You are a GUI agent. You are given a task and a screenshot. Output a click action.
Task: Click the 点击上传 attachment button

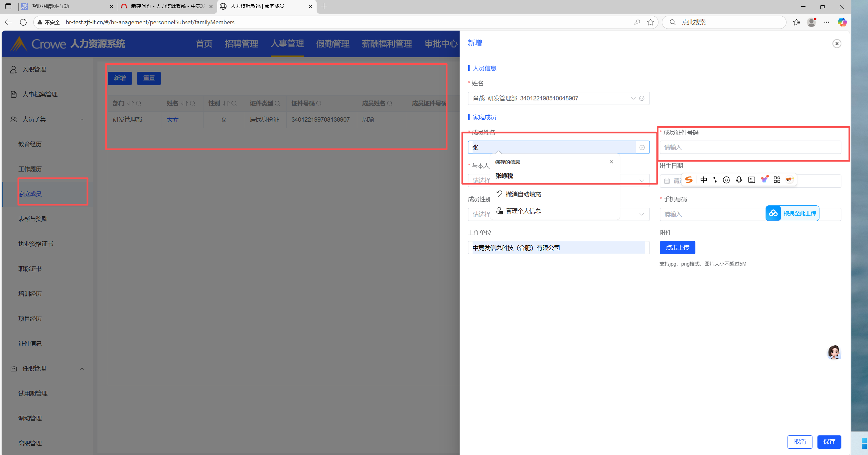677,248
